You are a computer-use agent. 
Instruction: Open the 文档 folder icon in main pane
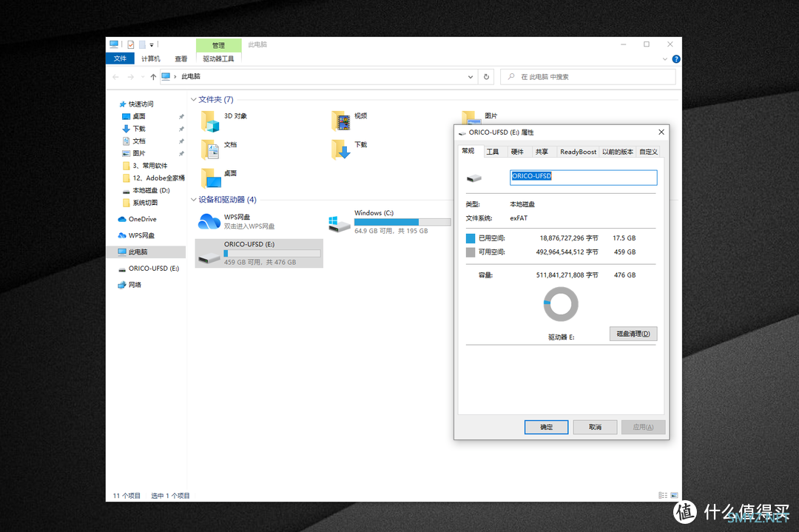210,149
